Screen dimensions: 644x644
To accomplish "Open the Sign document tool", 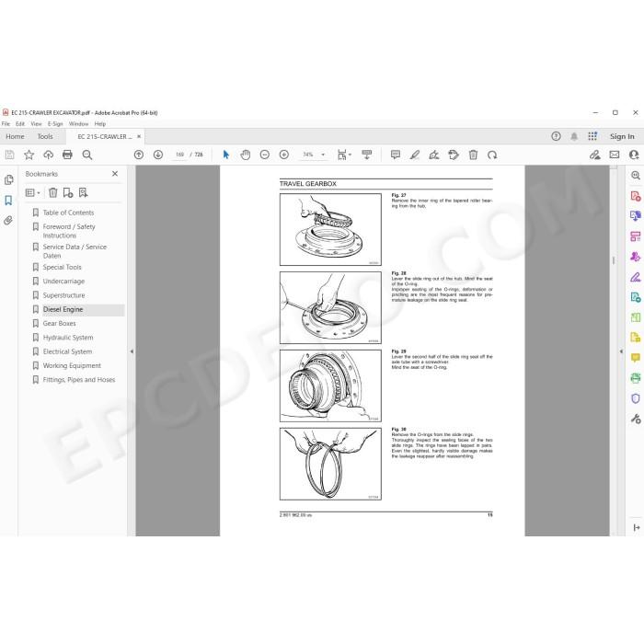I will pyautogui.click(x=434, y=155).
